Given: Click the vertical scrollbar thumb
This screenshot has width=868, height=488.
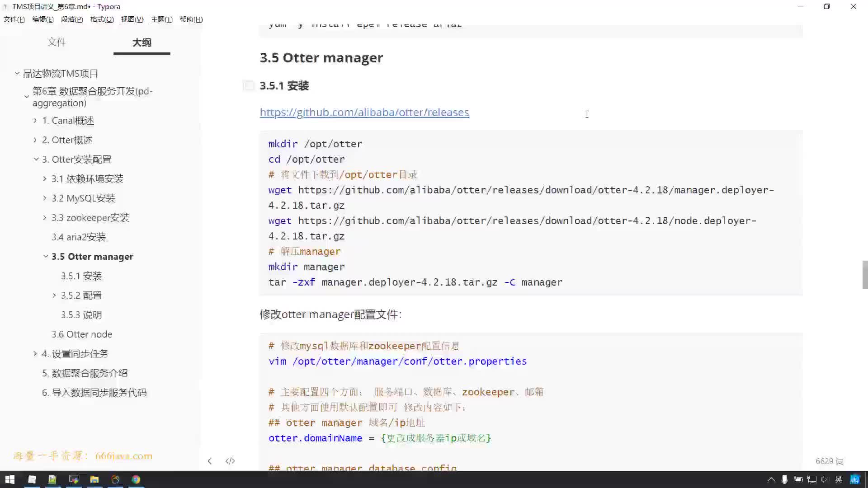Looking at the screenshot, I should pos(865,274).
